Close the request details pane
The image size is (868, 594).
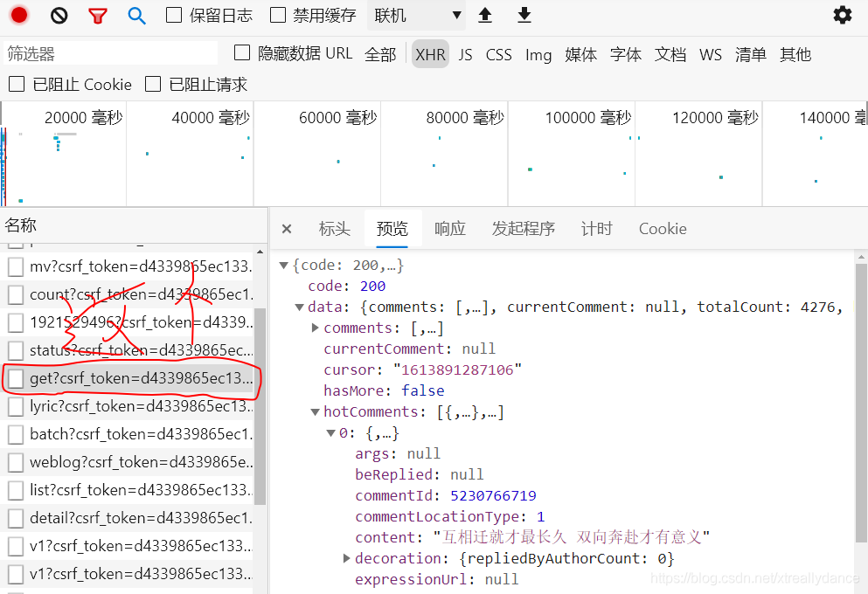pos(286,228)
